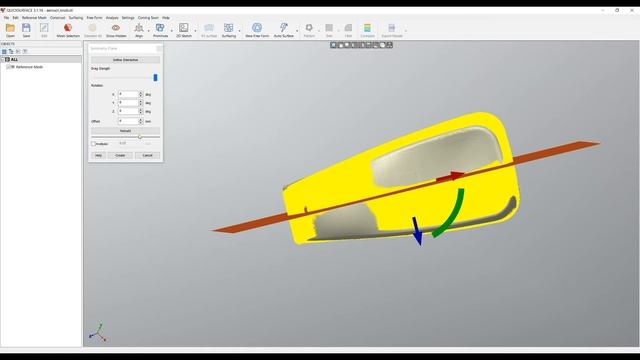This screenshot has width=640, height=360.
Task: Open the Surfacing tool
Action: (229, 28)
